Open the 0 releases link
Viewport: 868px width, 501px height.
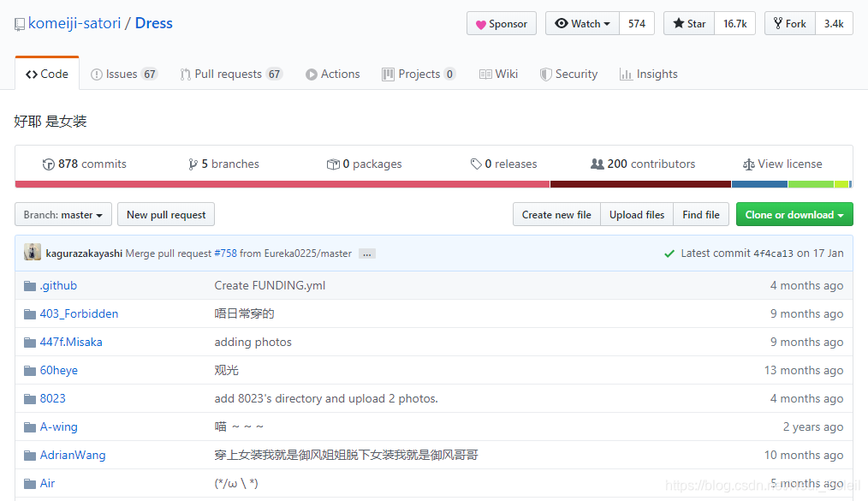[x=503, y=164]
